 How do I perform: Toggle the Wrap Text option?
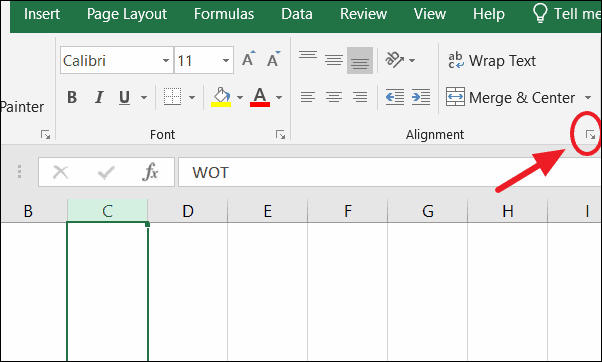492,61
